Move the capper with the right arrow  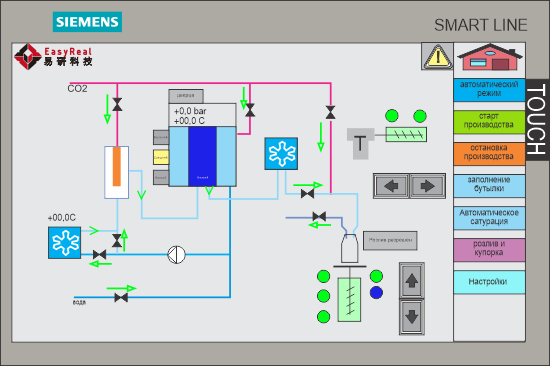tap(428, 186)
